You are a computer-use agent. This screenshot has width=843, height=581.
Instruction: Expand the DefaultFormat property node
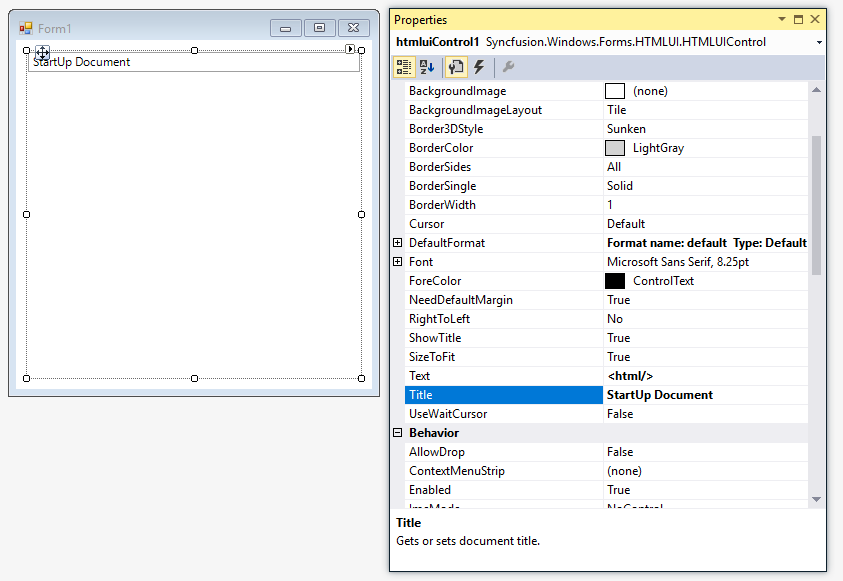[398, 242]
